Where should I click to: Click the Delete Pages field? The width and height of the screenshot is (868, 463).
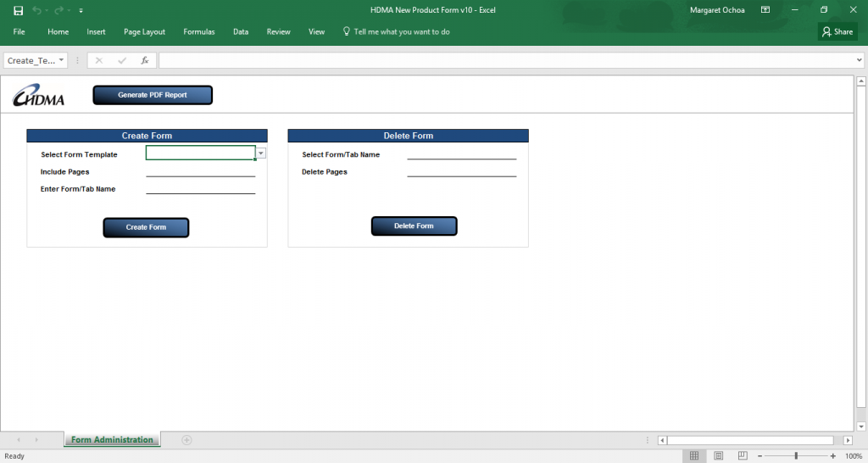point(462,170)
